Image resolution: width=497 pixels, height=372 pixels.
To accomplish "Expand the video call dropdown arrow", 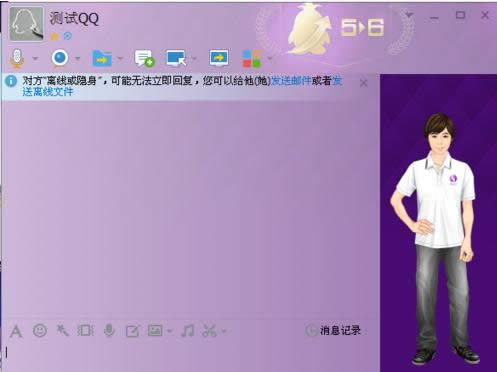I will click(x=78, y=59).
